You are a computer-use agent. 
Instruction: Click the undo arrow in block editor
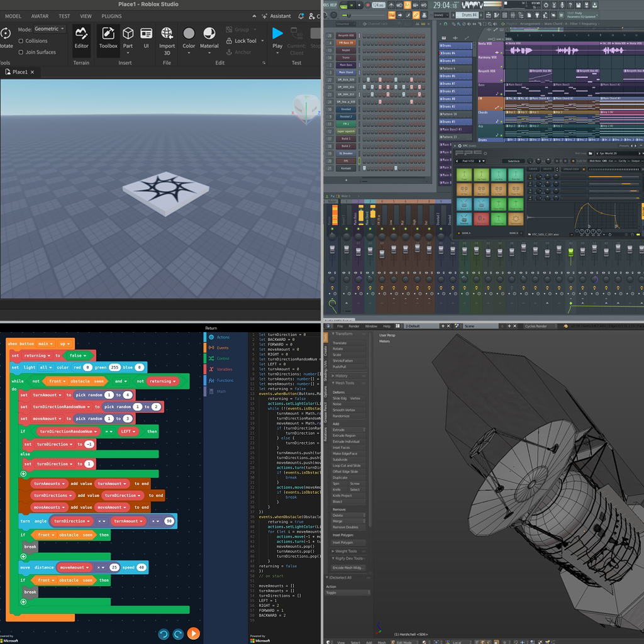[x=164, y=634]
